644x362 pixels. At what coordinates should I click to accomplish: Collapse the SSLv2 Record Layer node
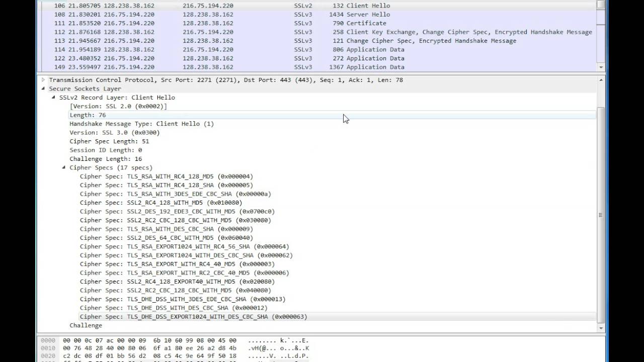click(x=54, y=98)
